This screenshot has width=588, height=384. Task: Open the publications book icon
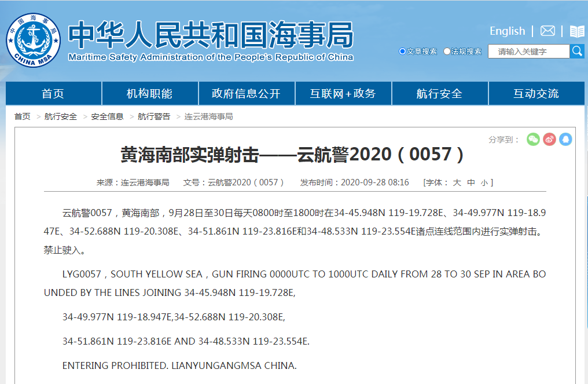click(577, 31)
